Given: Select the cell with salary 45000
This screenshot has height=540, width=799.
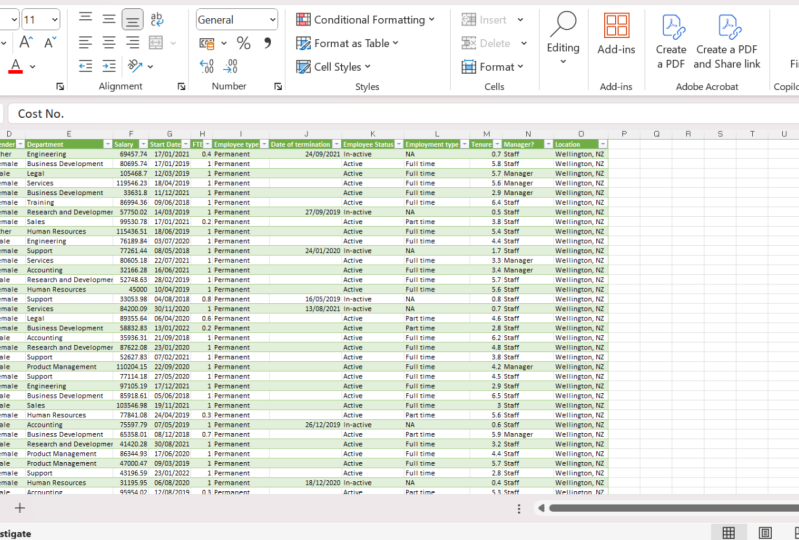Looking at the screenshot, I should coord(130,289).
